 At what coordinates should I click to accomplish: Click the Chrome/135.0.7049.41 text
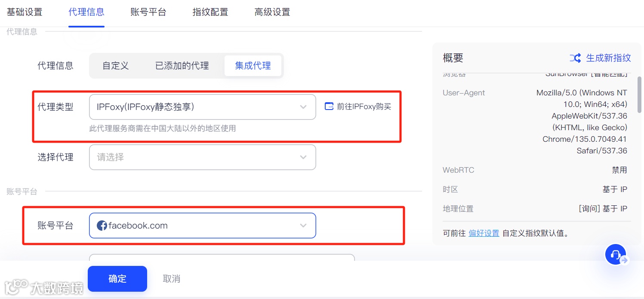(585, 139)
